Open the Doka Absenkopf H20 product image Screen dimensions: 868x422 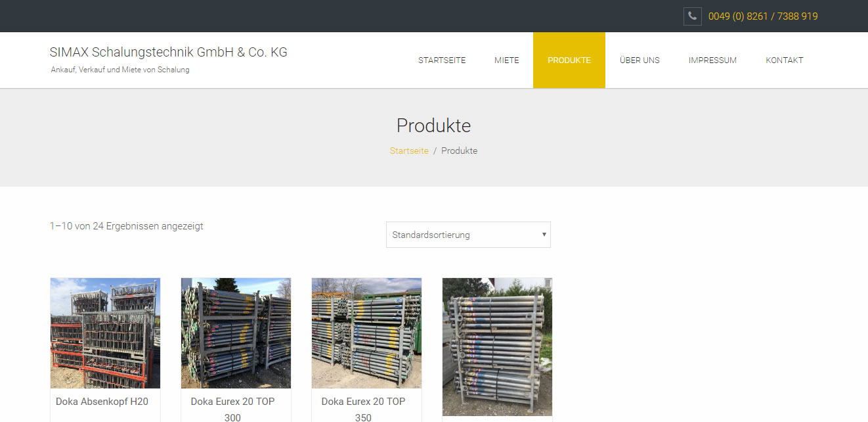coord(105,333)
